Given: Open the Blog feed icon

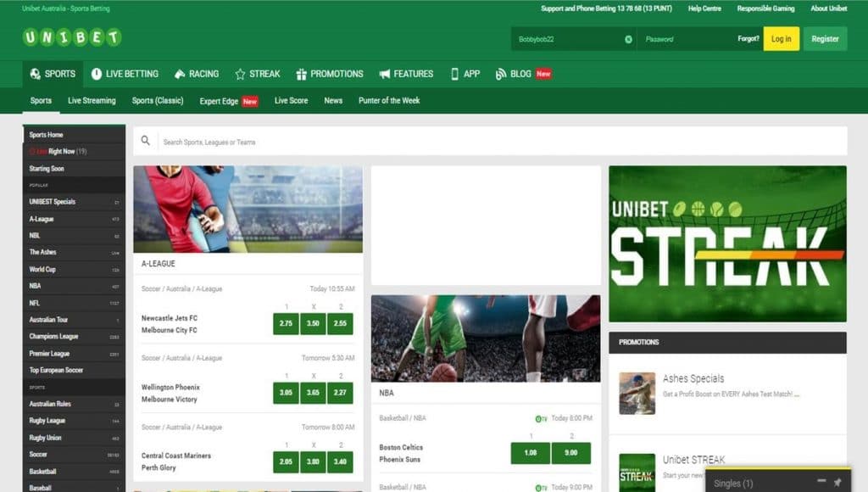Looking at the screenshot, I should click(x=502, y=74).
